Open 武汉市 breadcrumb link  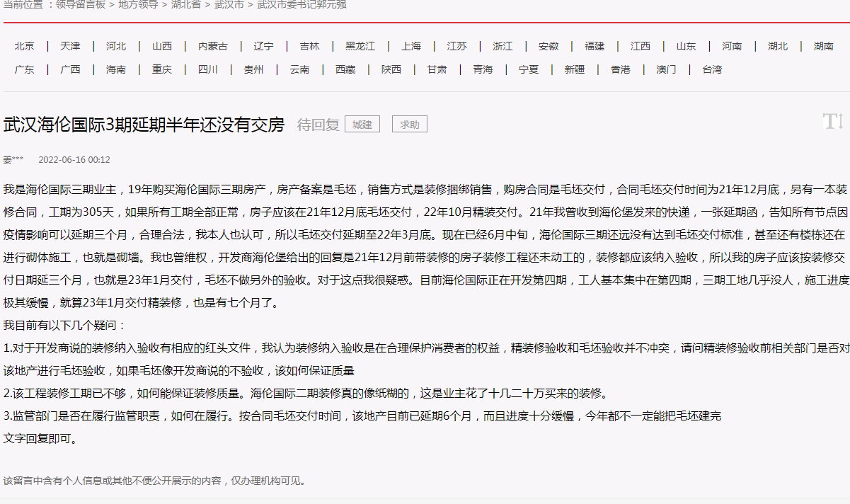click(229, 5)
